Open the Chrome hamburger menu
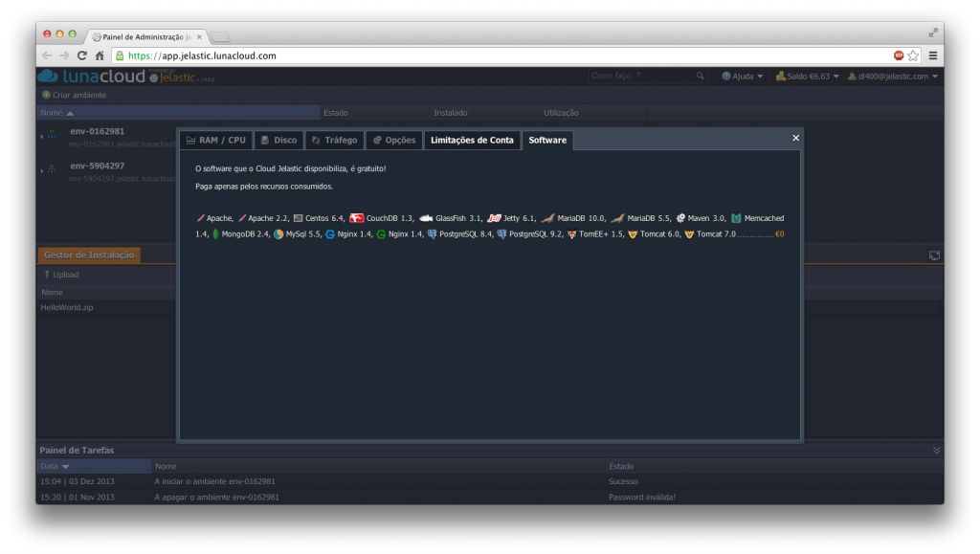980x554 pixels. pyautogui.click(x=933, y=55)
